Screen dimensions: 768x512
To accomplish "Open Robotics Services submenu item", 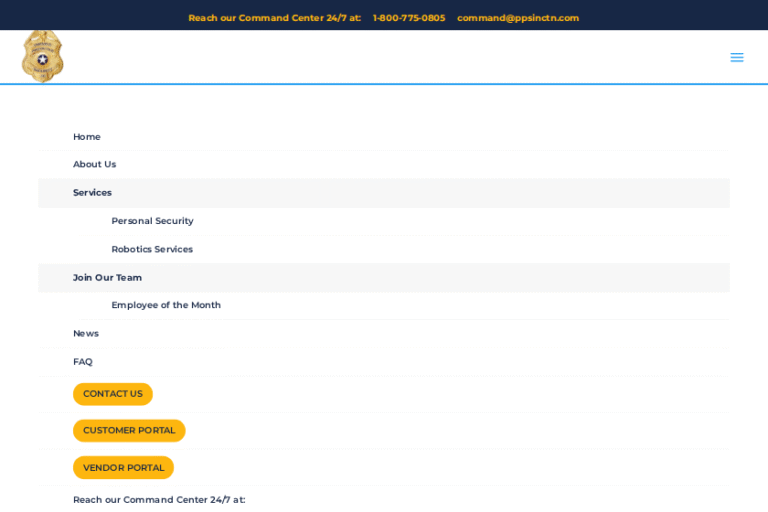I will 152,249.
